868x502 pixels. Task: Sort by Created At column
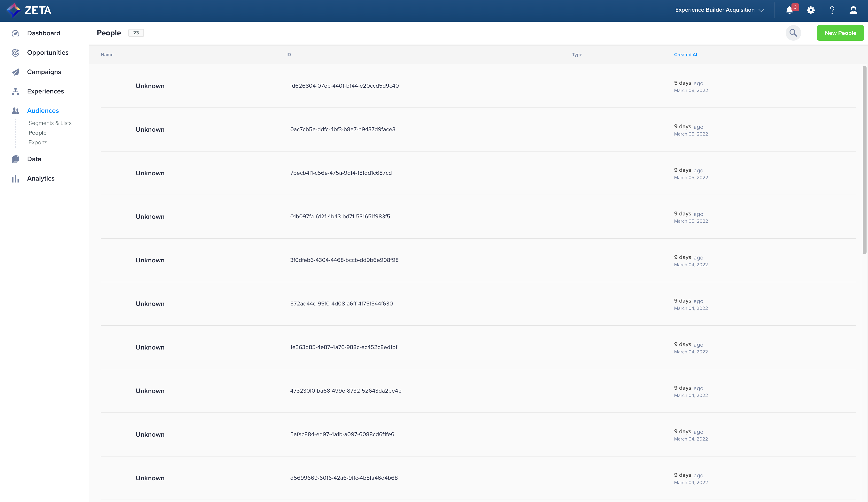(685, 55)
